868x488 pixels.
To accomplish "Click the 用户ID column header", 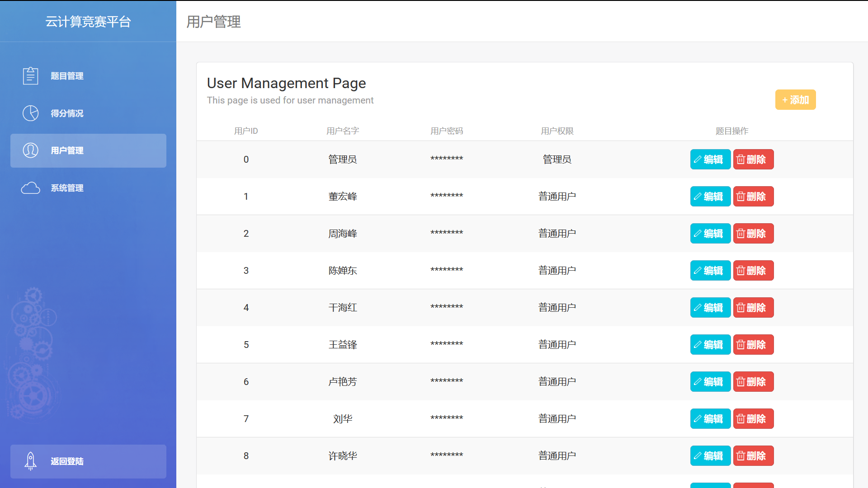I will [246, 131].
